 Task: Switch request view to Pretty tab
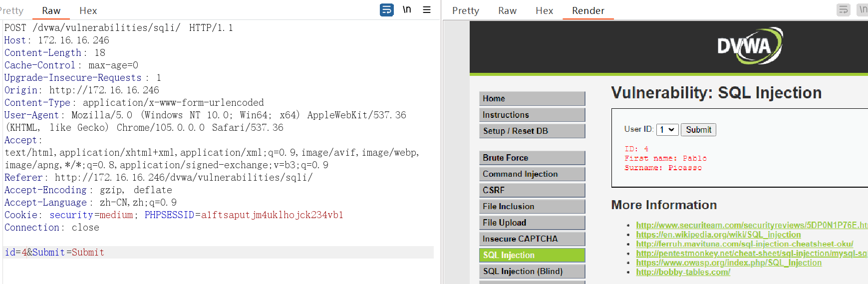point(11,10)
